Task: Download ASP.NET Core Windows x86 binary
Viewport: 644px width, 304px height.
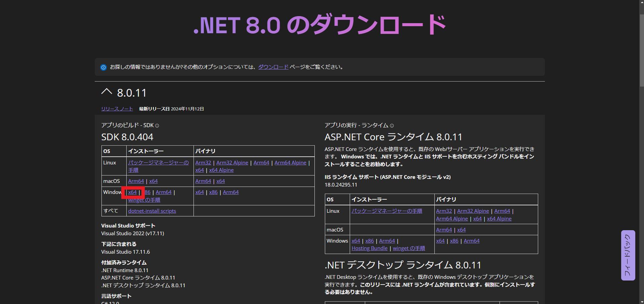Action: 454,241
